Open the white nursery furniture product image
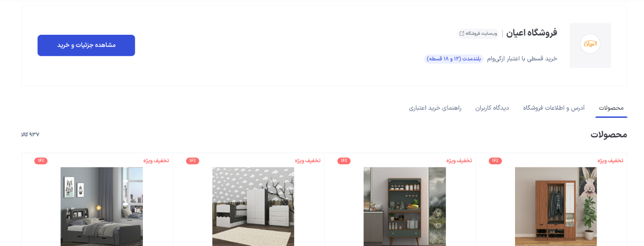This screenshot has height=246, width=644. [x=253, y=206]
